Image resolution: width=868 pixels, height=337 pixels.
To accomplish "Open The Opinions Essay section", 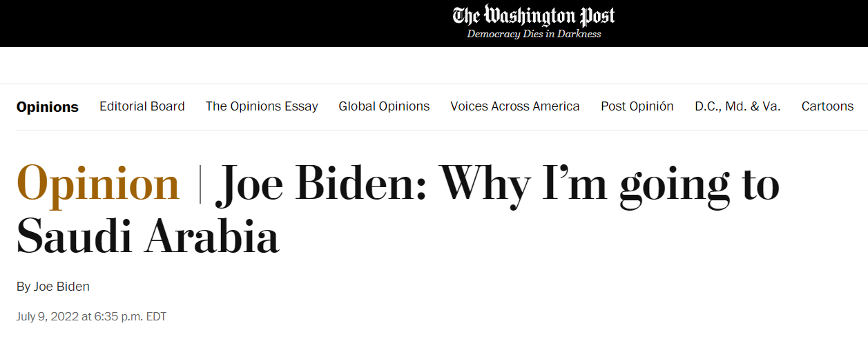I will 262,106.
